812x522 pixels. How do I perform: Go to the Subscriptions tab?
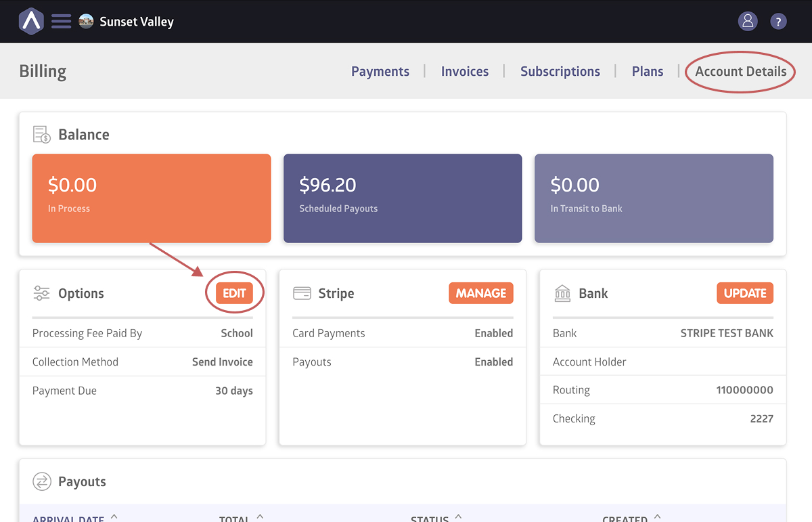[560, 71]
